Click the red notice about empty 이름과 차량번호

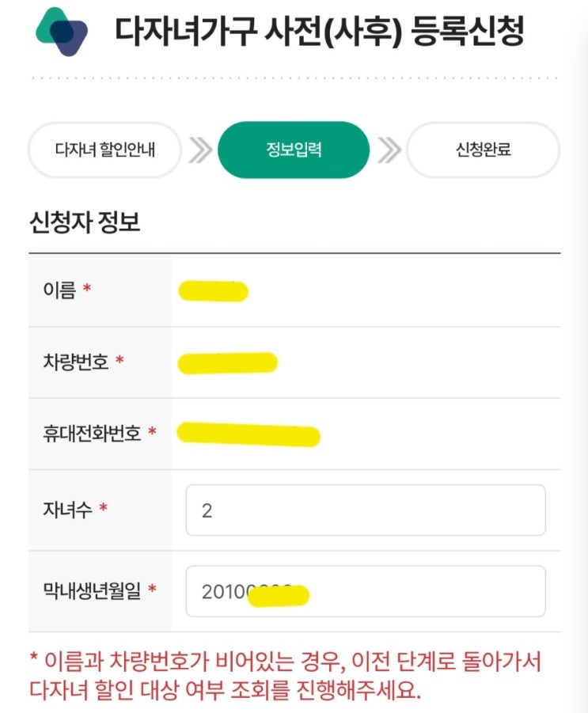(x=286, y=676)
